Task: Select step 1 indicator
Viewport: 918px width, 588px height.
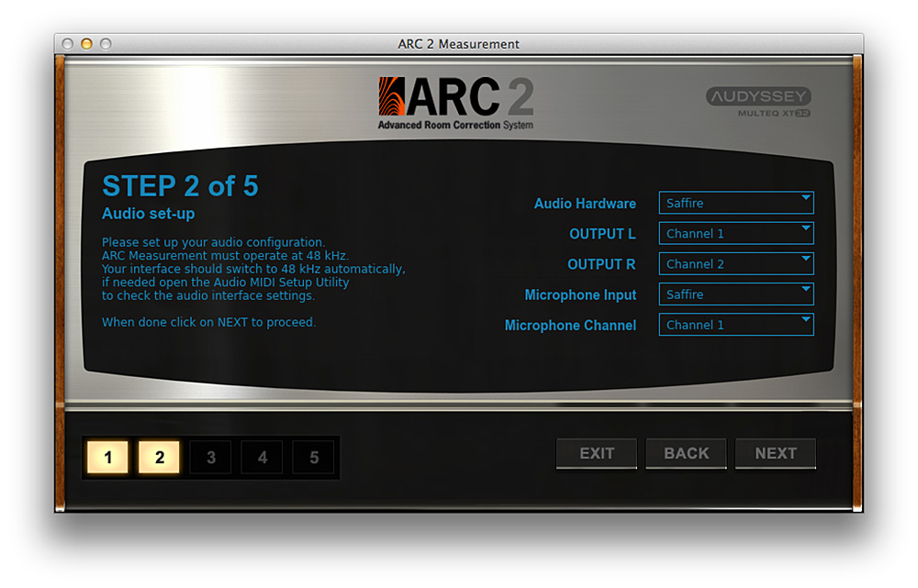Action: click(108, 457)
